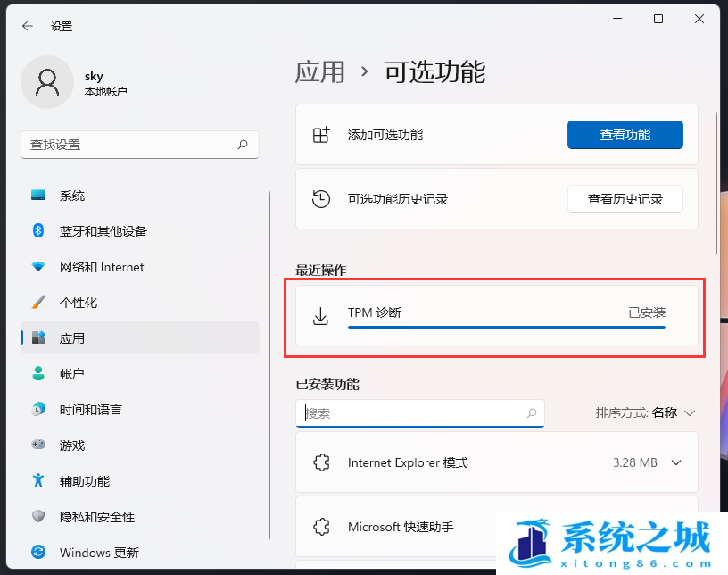
Task: Open 系统 settings in the sidebar
Action: [x=72, y=196]
